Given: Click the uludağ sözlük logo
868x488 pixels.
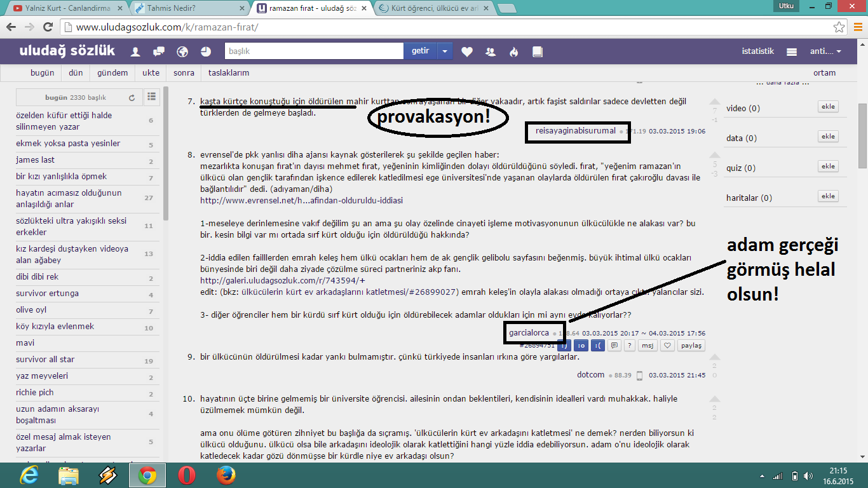Looking at the screenshot, I should coord(67,51).
